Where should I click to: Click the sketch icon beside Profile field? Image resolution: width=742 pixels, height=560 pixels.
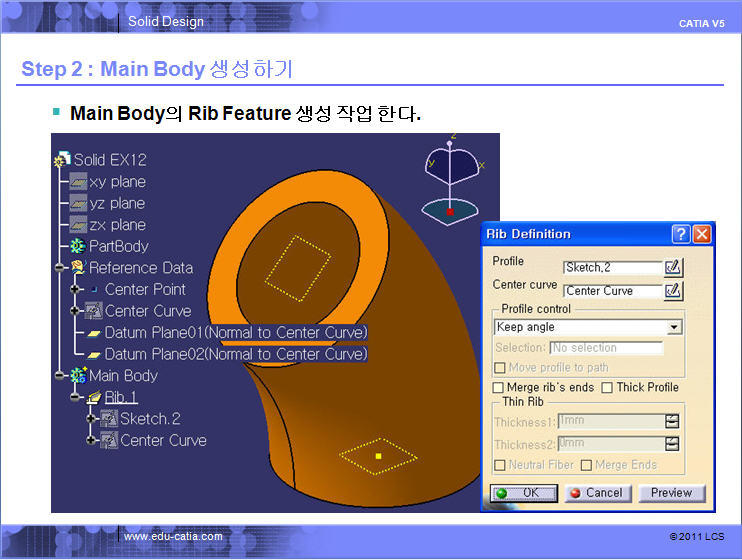coord(673,266)
